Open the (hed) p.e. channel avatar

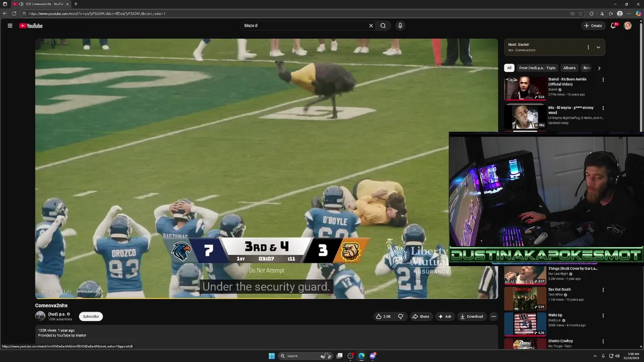tap(40, 316)
